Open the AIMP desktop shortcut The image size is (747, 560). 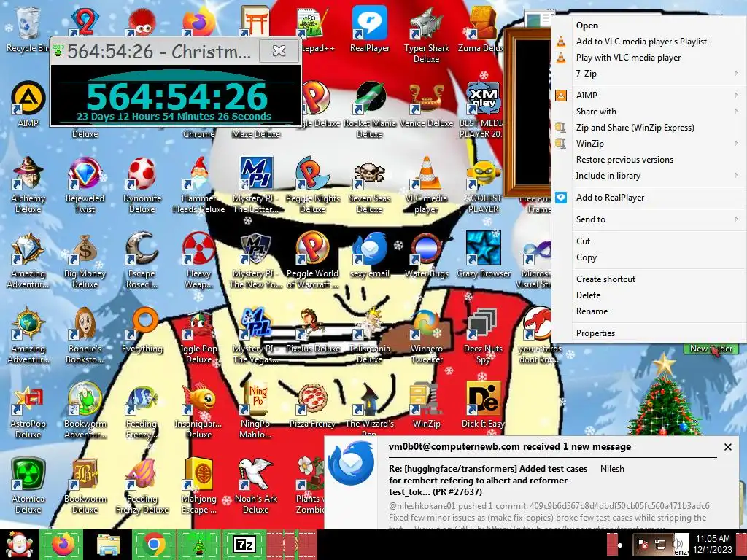point(28,104)
